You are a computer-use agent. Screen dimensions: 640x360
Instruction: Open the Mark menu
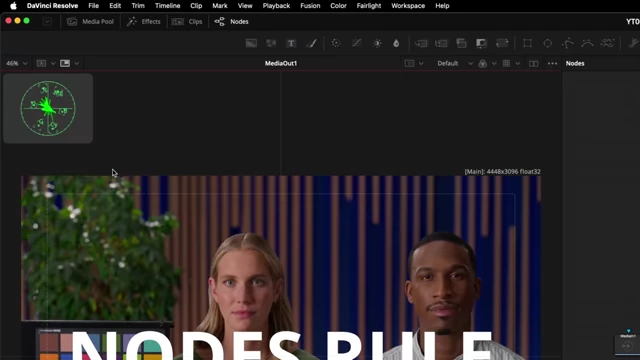pyautogui.click(x=220, y=6)
